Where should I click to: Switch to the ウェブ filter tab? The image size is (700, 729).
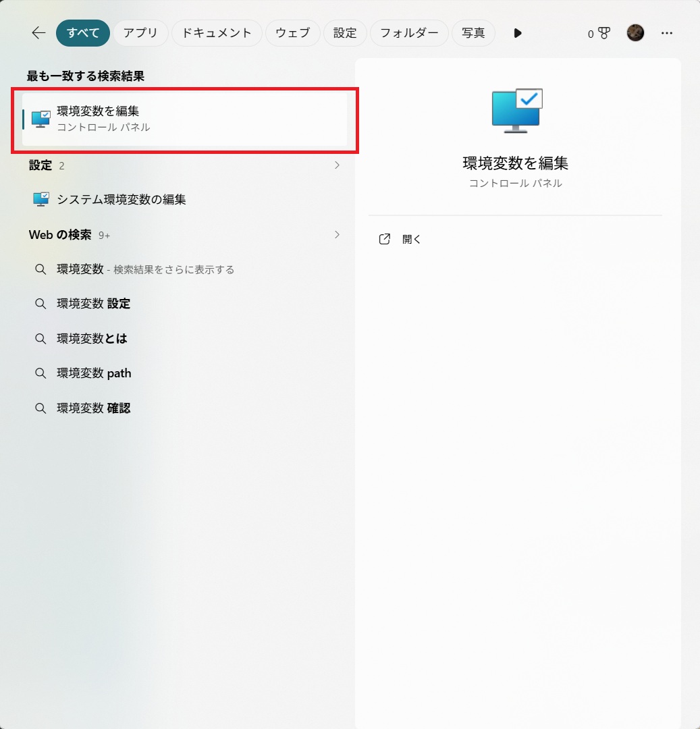[x=292, y=33]
